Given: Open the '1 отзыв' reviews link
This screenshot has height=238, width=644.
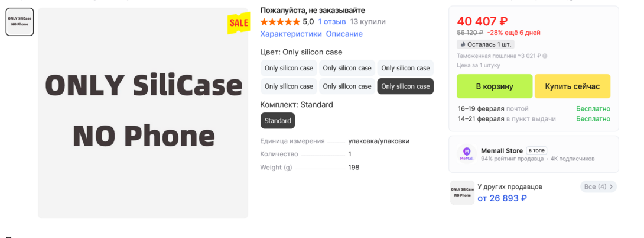Looking at the screenshot, I should pyautogui.click(x=331, y=22).
